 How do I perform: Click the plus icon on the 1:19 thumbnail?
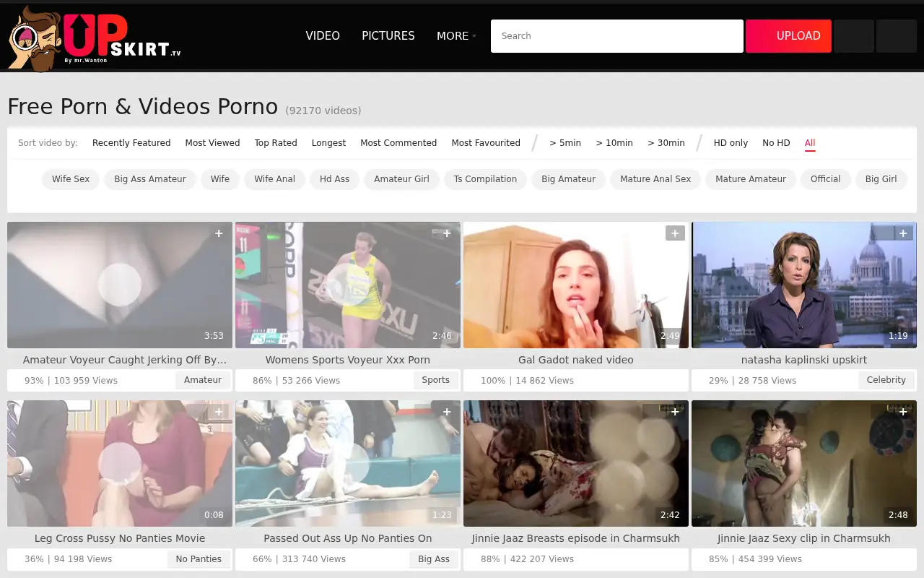tap(903, 233)
